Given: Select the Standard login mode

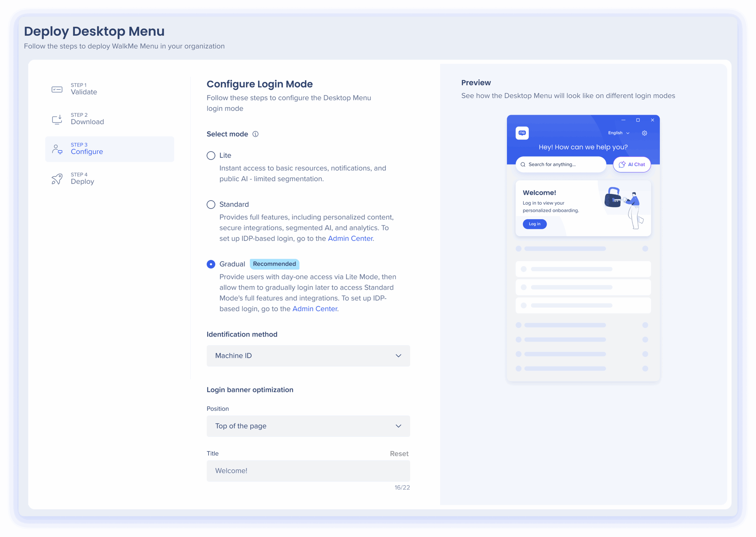Looking at the screenshot, I should (211, 204).
